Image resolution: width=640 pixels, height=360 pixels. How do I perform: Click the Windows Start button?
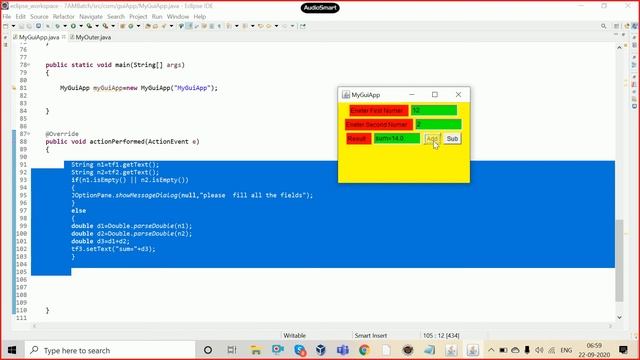[12, 350]
